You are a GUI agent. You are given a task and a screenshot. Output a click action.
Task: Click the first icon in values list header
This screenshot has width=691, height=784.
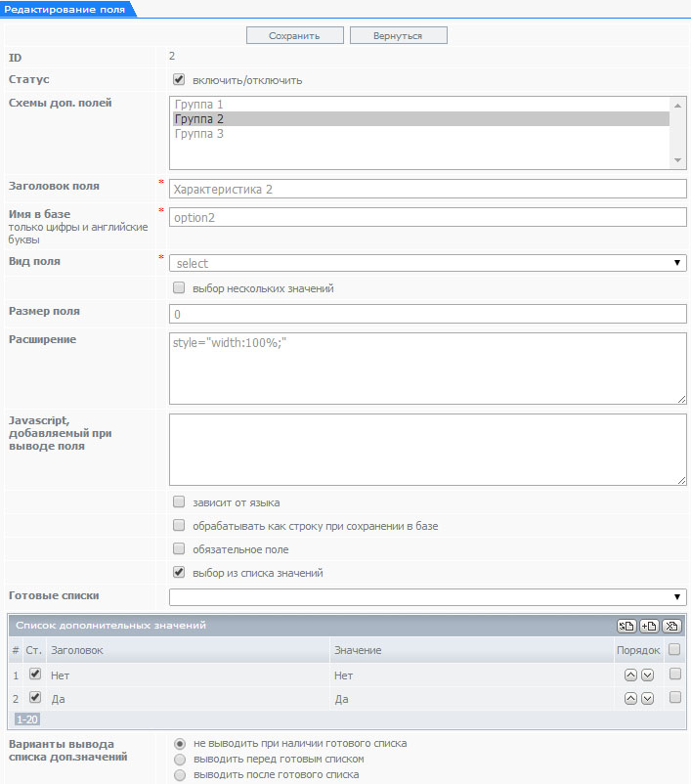coord(626,626)
